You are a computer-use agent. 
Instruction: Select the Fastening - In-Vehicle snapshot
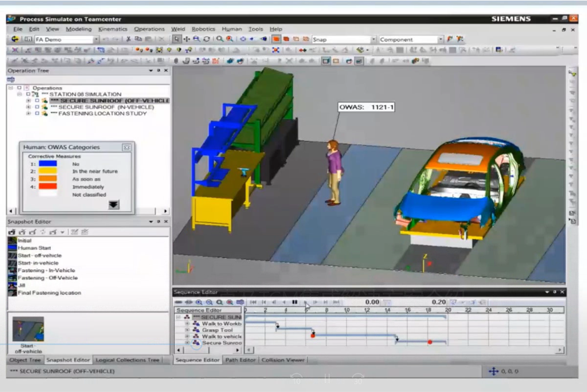(x=46, y=270)
